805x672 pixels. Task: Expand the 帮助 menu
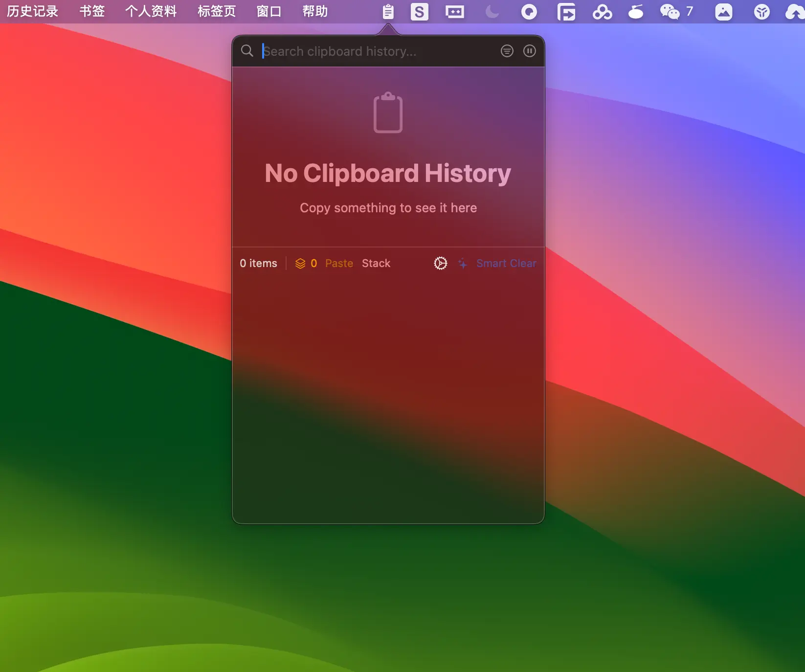[x=315, y=11]
